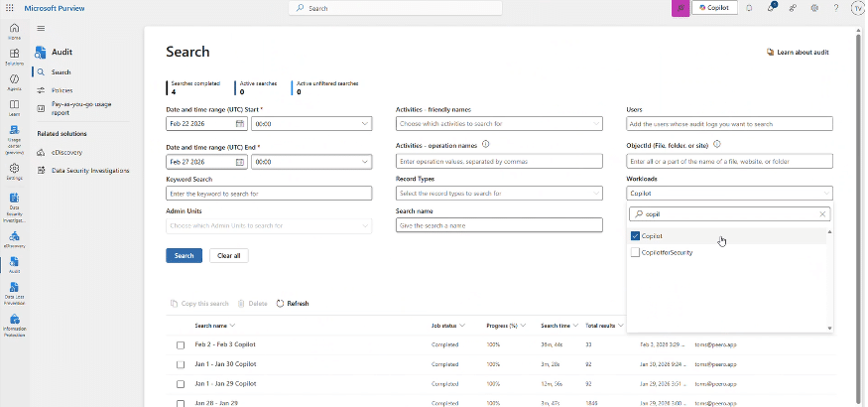Select the Feb 2 - Feb 3 Copilot row checkbox
Image resolution: width=868 pixels, height=407 pixels.
pos(181,344)
